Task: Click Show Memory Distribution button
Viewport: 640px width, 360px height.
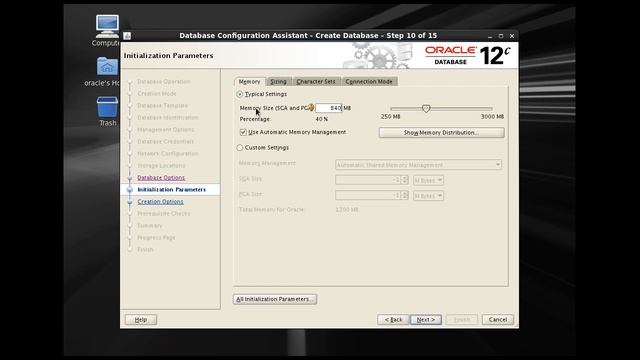Action: 442,133
